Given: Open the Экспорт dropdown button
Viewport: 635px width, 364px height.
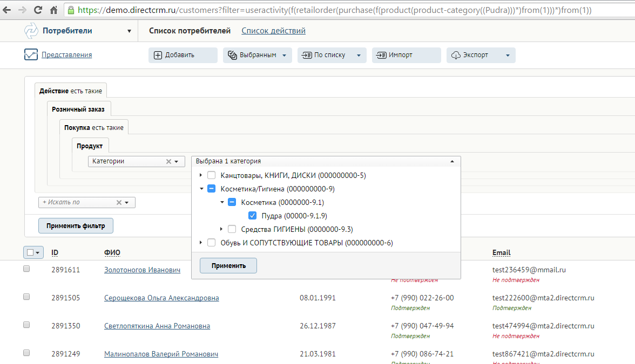Looking at the screenshot, I should tap(481, 55).
